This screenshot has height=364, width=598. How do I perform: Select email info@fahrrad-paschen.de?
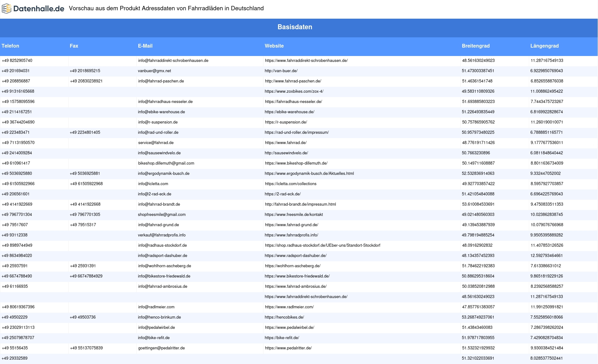pyautogui.click(x=161, y=81)
